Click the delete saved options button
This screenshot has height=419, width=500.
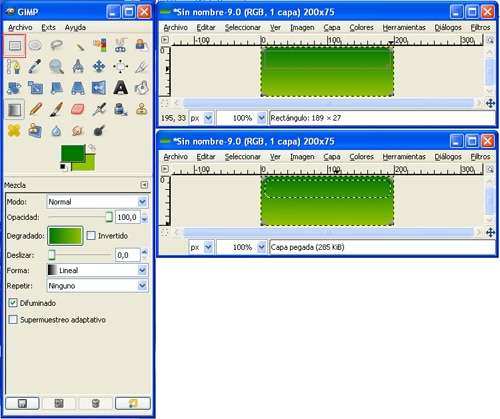[95, 403]
